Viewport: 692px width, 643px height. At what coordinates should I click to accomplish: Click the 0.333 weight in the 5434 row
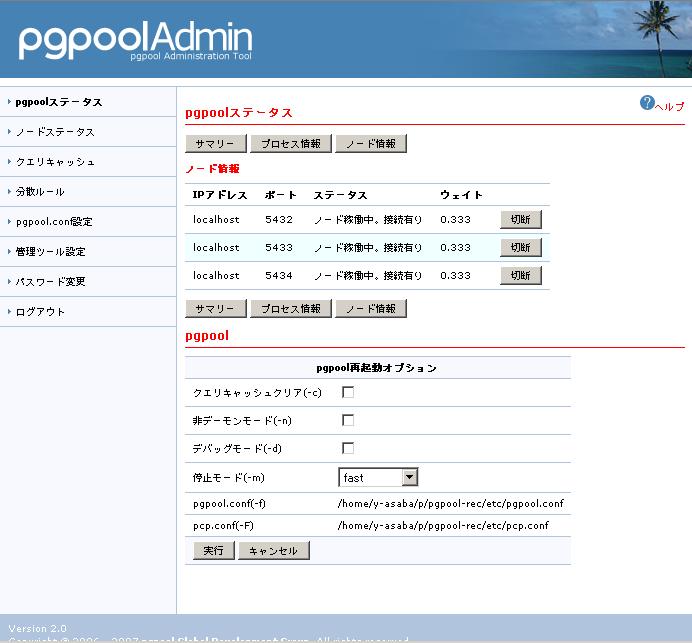455,275
